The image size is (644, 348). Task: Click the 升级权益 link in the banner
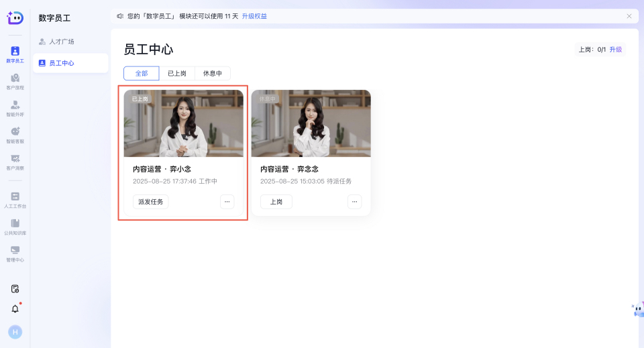pyautogui.click(x=254, y=16)
